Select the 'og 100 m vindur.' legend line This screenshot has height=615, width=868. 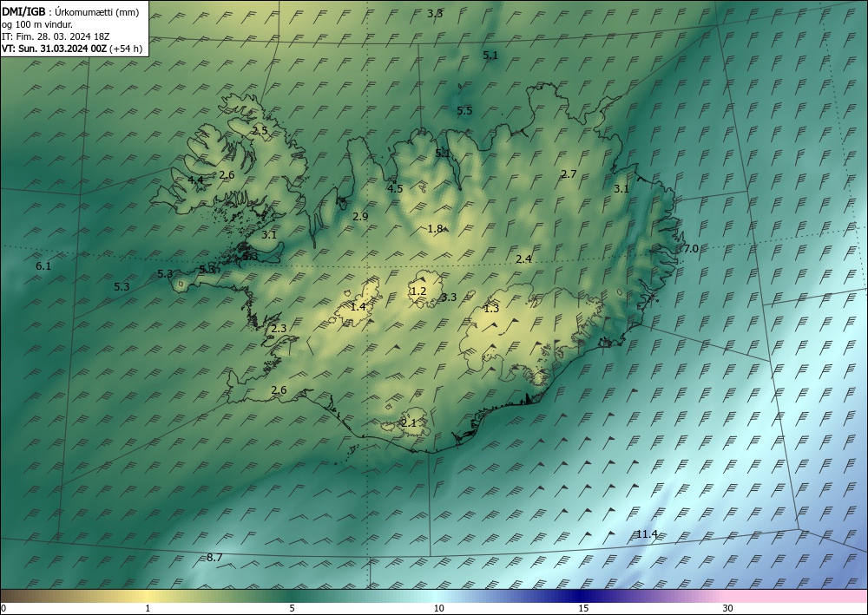[37, 23]
